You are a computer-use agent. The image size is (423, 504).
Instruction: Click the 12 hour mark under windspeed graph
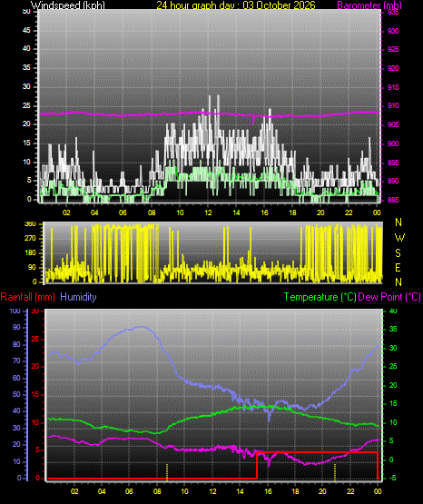coord(208,212)
